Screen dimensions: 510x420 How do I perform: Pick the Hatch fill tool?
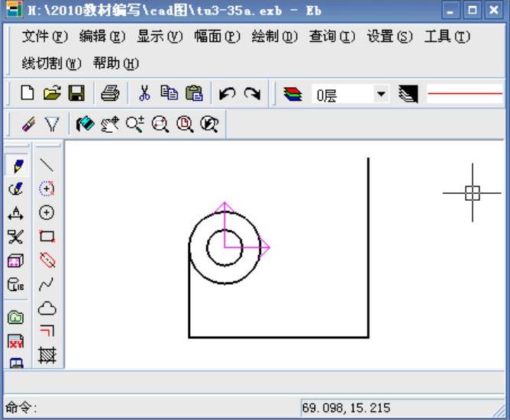pos(47,354)
